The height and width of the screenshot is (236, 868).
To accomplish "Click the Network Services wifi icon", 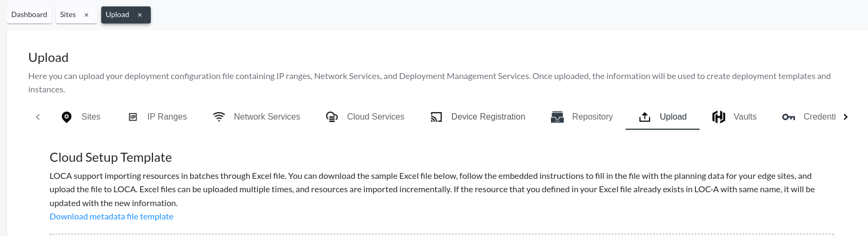I will (219, 117).
